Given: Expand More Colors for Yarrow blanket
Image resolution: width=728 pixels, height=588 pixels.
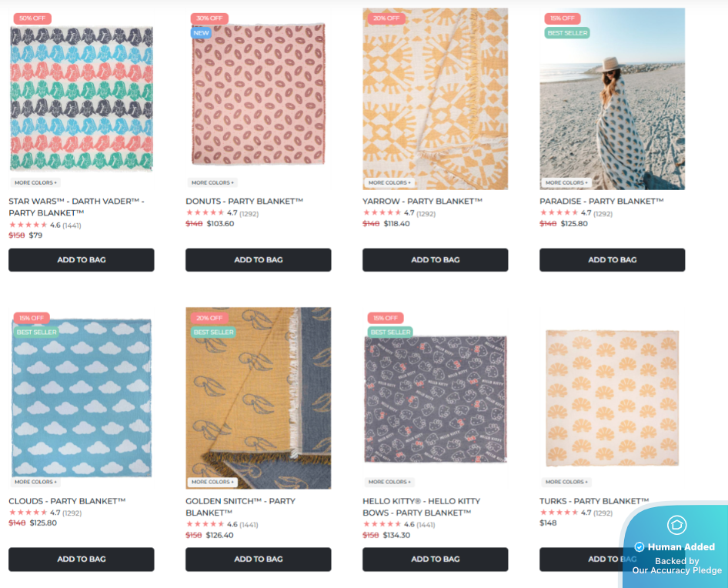Looking at the screenshot, I should [x=389, y=183].
